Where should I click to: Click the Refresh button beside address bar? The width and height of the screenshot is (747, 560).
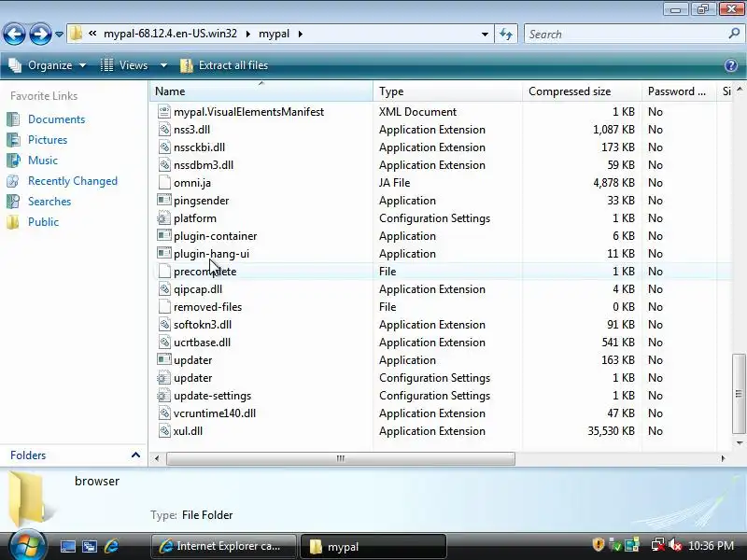(506, 35)
